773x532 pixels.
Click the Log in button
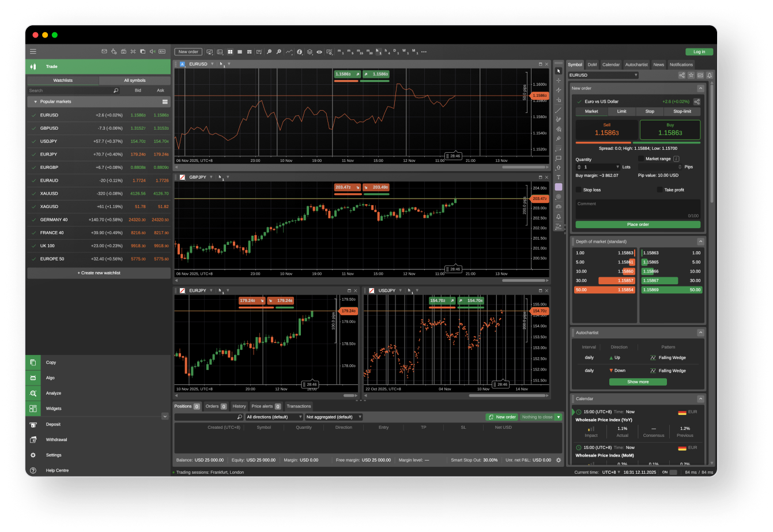(699, 51)
